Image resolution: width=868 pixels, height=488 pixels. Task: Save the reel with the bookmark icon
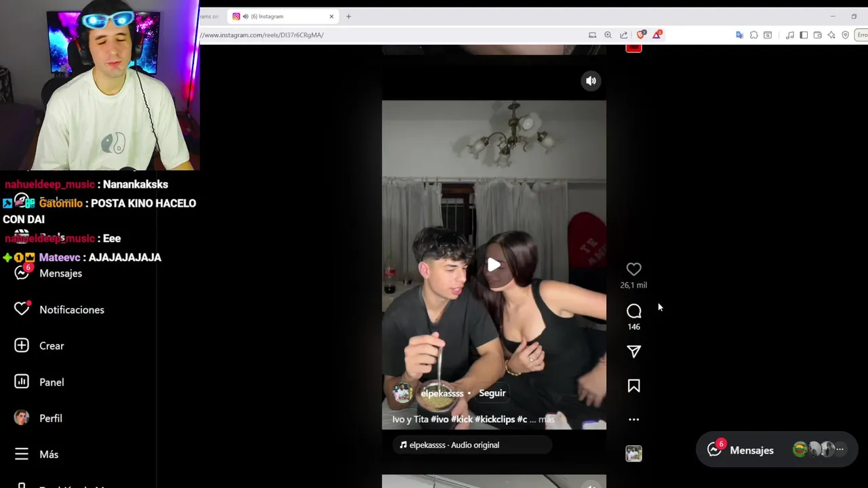pos(633,386)
